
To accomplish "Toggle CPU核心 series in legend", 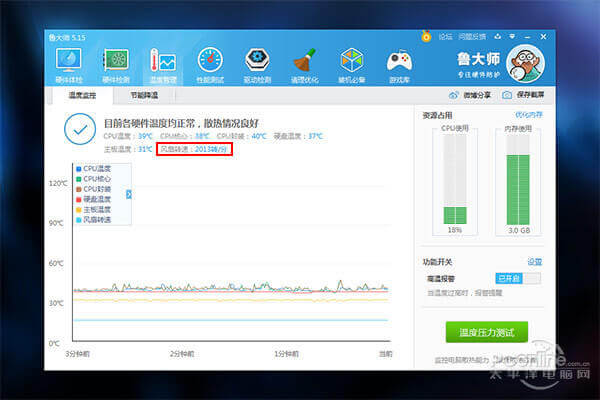I will [x=94, y=179].
